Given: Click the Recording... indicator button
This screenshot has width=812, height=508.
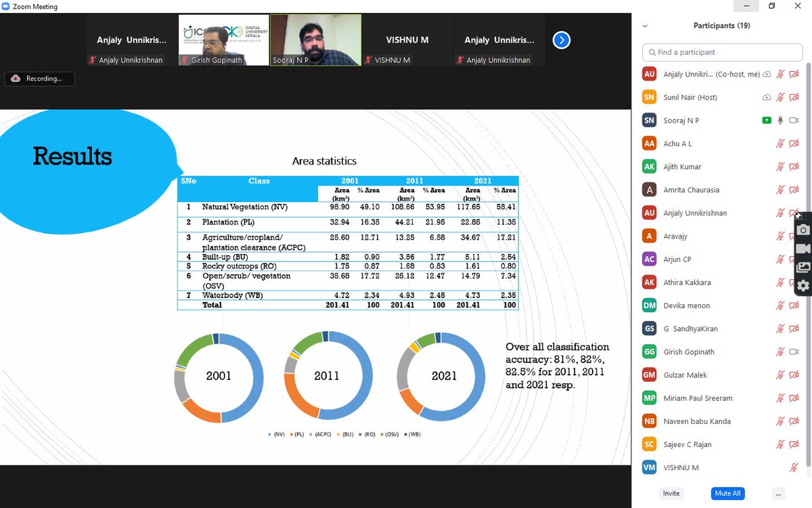Looking at the screenshot, I should 39,79.
